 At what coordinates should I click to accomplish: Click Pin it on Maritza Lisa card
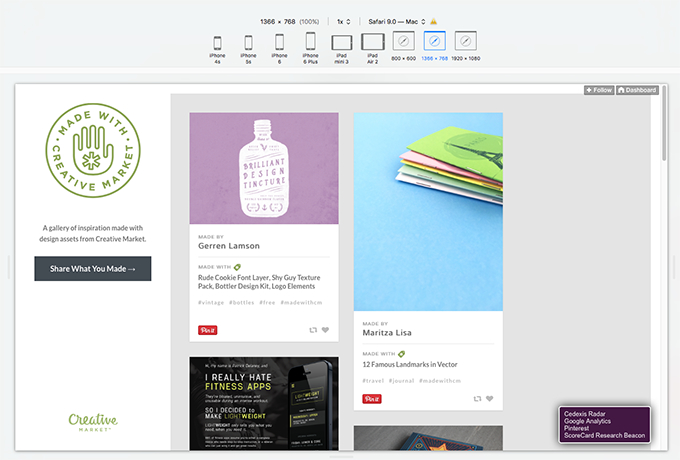(372, 399)
